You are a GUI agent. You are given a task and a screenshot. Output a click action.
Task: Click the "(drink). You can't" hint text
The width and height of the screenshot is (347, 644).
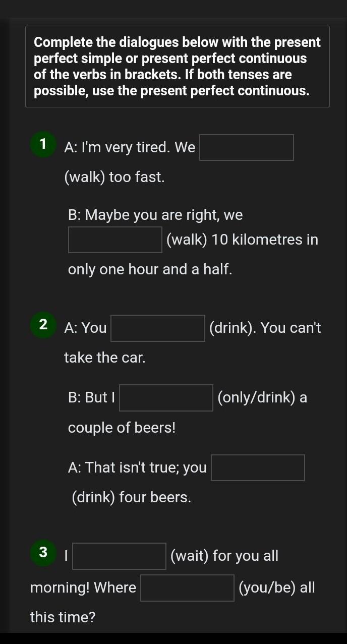pos(265,328)
